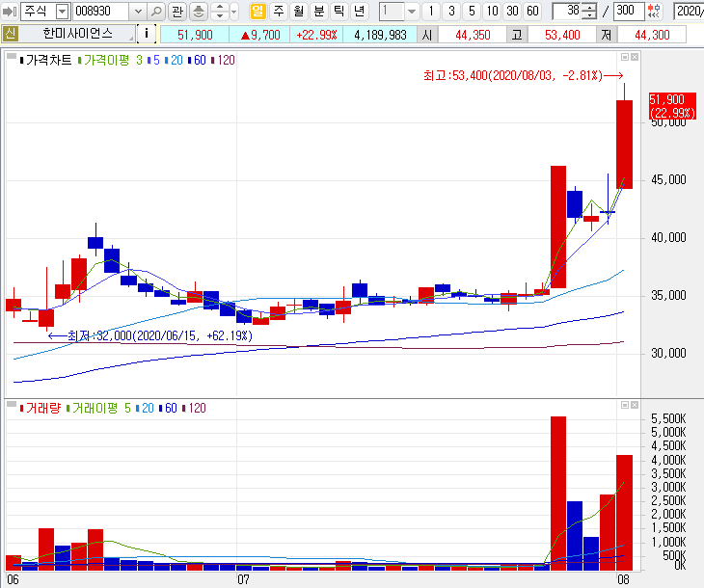Select the 월 monthly chart period
This screenshot has width=704, height=588.
(x=299, y=11)
